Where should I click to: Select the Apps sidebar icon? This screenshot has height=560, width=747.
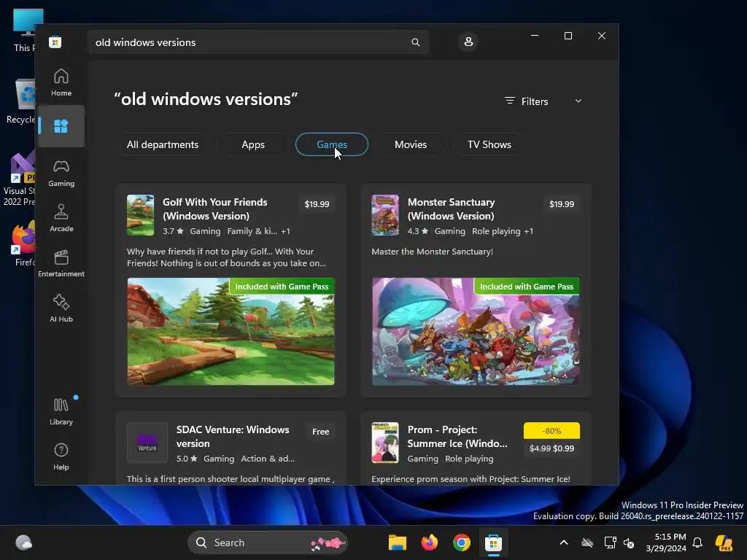61,126
